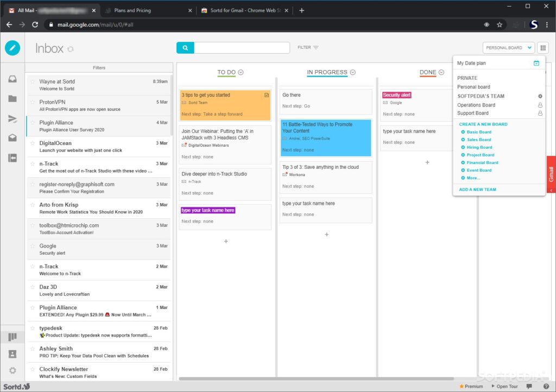
Task: Expand the Filters bar above the email list
Action: [x=99, y=68]
